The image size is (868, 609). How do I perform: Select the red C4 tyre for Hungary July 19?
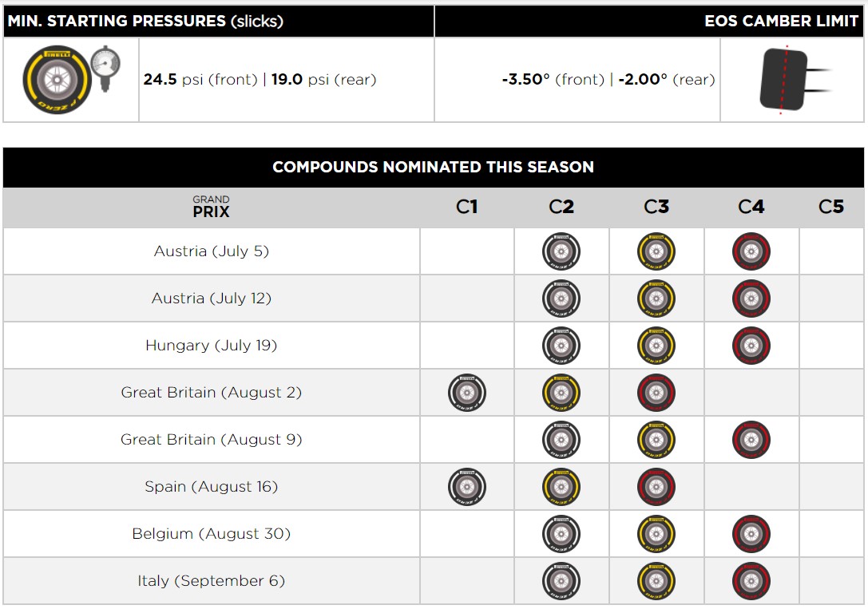pyautogui.click(x=751, y=345)
